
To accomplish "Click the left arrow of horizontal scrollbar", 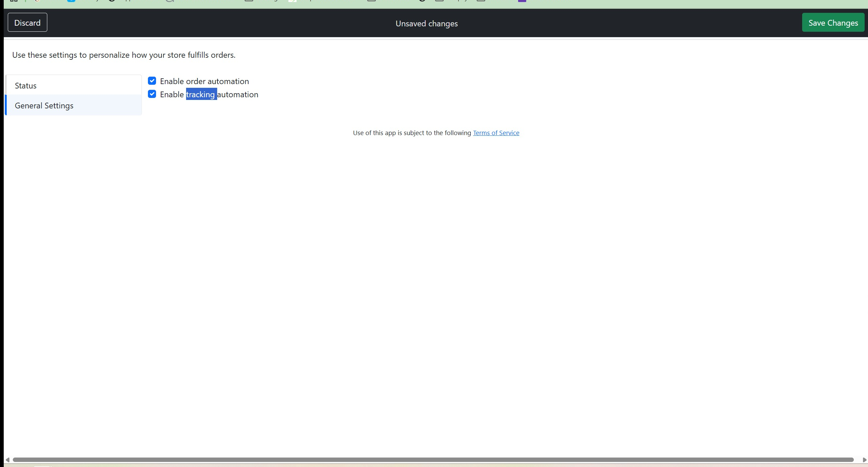I will click(x=7, y=460).
